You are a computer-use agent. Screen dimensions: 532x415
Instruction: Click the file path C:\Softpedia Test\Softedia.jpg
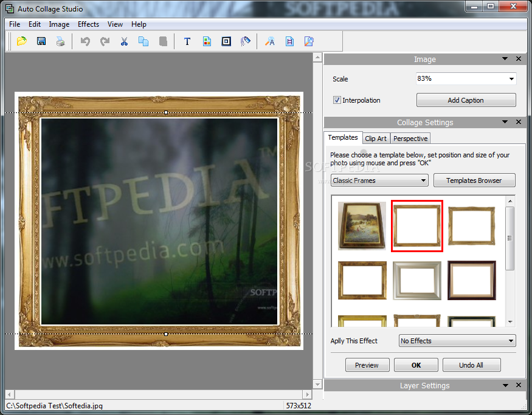point(55,405)
